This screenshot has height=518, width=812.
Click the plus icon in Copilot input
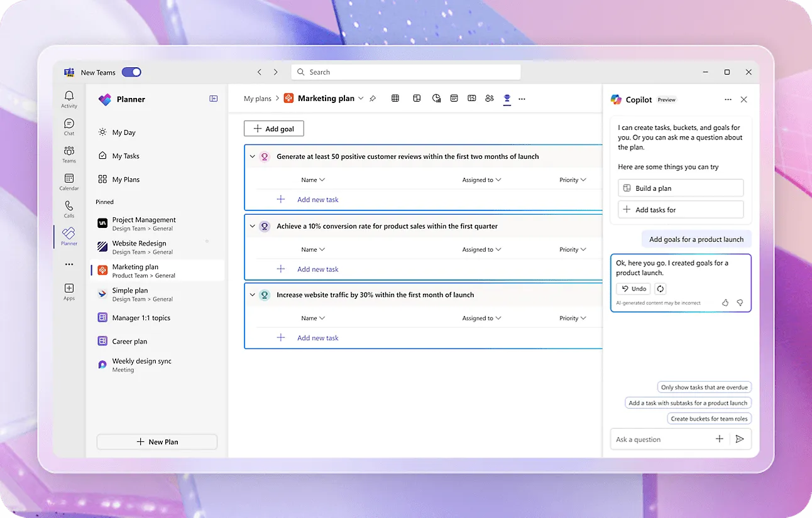pos(720,439)
